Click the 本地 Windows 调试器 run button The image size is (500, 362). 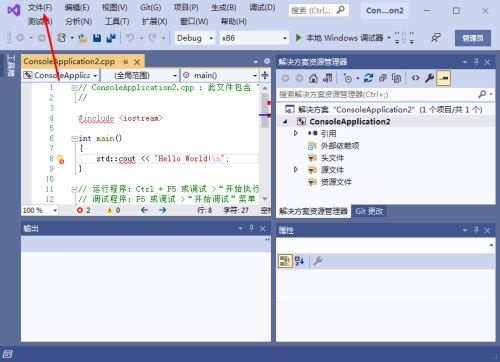[339, 38]
